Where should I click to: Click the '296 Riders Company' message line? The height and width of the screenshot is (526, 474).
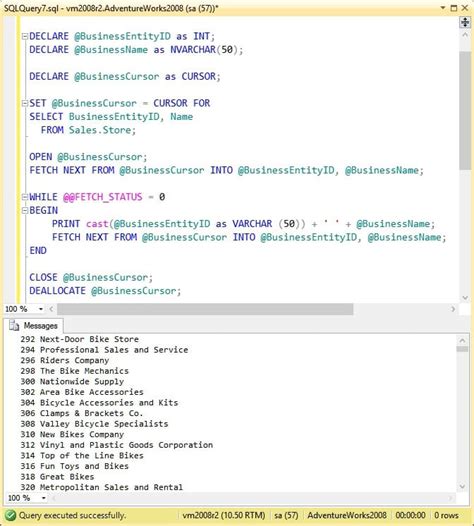pos(65,361)
